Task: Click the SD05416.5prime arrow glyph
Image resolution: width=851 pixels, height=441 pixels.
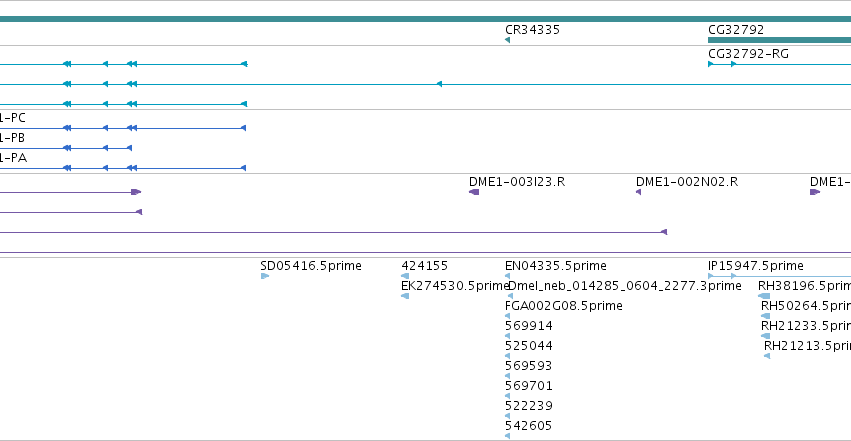Action: [x=265, y=276]
